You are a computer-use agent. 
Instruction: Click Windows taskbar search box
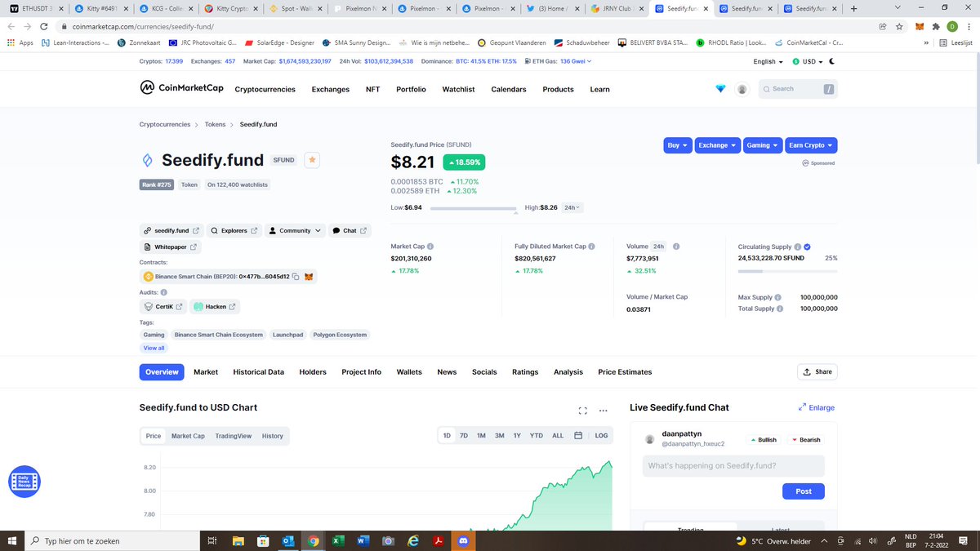pos(112,540)
